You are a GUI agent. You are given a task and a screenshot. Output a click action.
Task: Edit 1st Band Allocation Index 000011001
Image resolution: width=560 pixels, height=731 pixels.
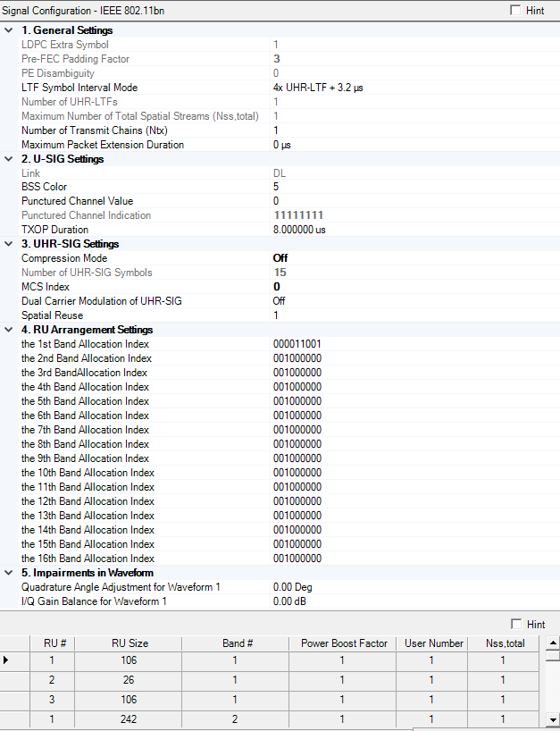point(414,344)
